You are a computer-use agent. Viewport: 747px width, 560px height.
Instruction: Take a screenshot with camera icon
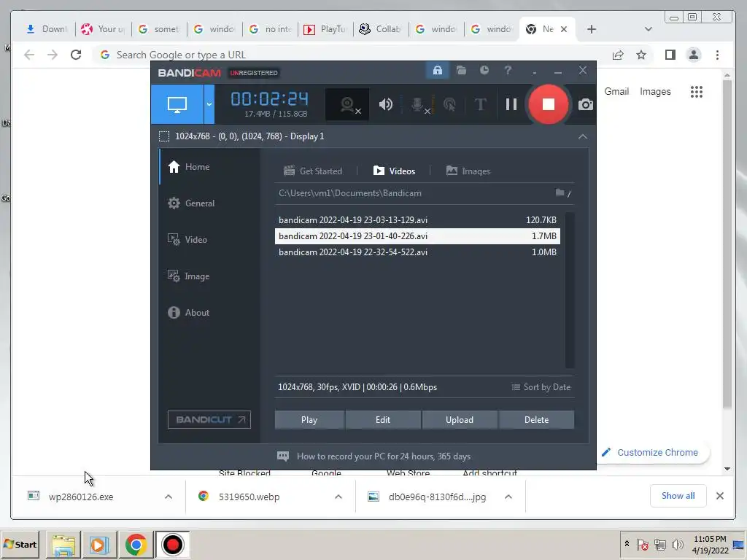[586, 104]
